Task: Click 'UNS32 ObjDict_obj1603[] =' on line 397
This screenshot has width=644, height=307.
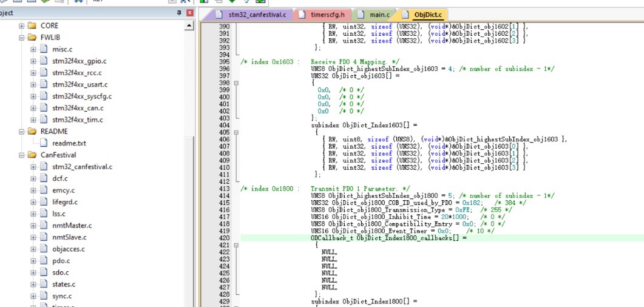Action: (x=355, y=76)
